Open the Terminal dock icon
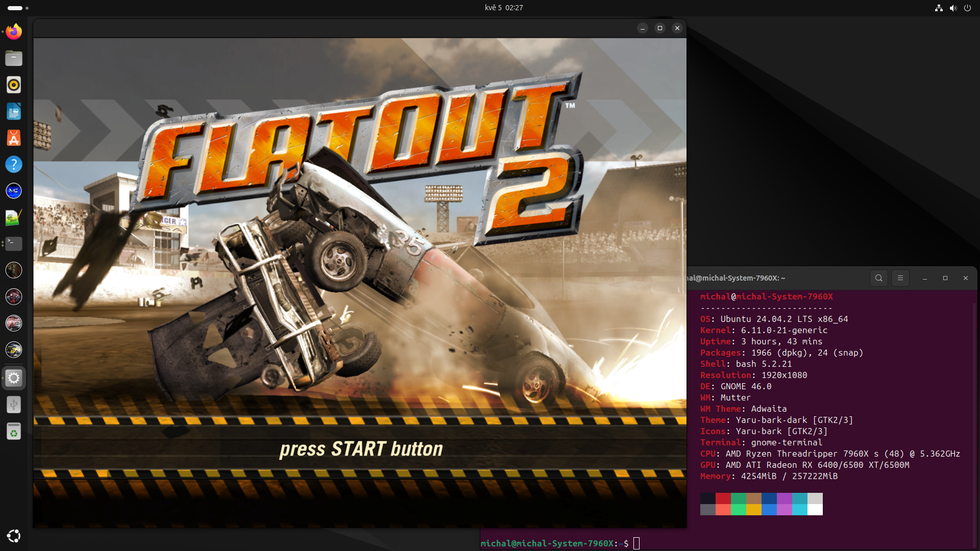The image size is (980, 551). pyautogui.click(x=14, y=243)
